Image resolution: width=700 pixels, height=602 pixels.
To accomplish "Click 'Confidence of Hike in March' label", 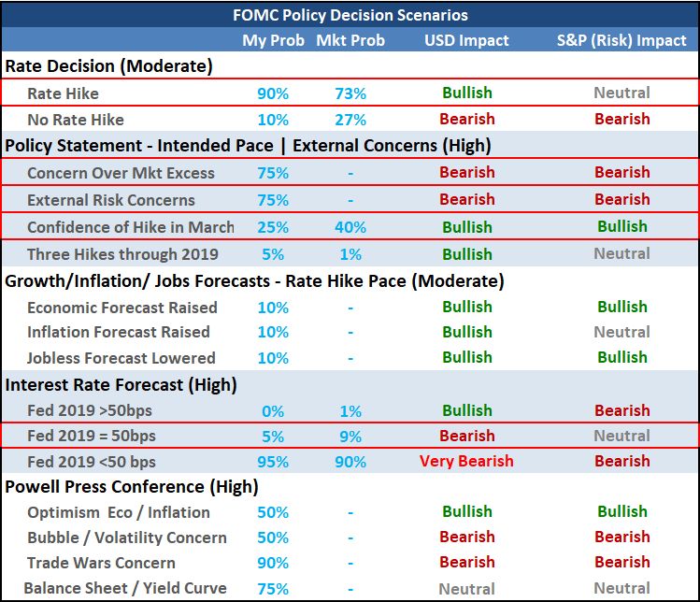I will 131,227.
